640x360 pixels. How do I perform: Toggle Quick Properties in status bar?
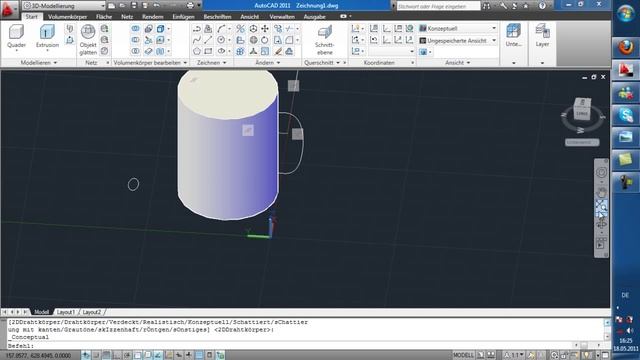209,355
